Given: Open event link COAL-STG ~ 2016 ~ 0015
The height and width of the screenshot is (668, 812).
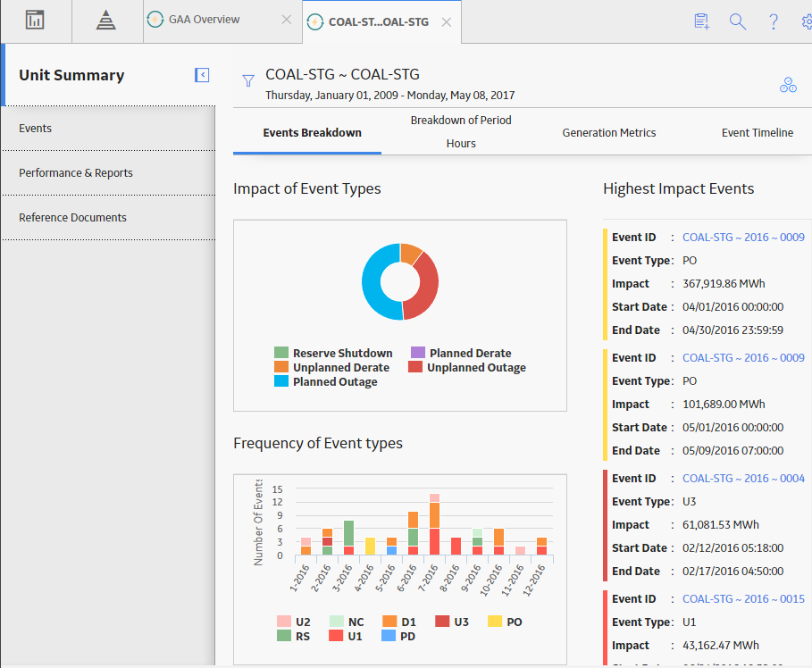Looking at the screenshot, I should coord(743,599).
